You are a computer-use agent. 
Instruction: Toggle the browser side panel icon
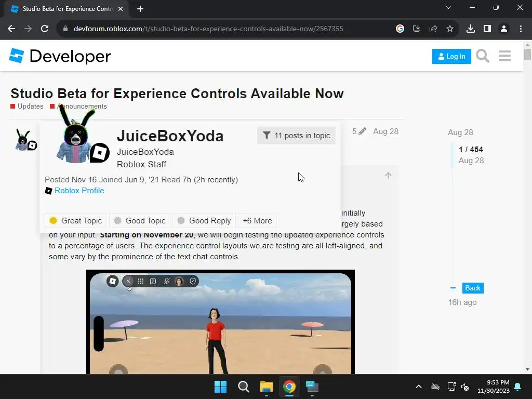coord(487,29)
